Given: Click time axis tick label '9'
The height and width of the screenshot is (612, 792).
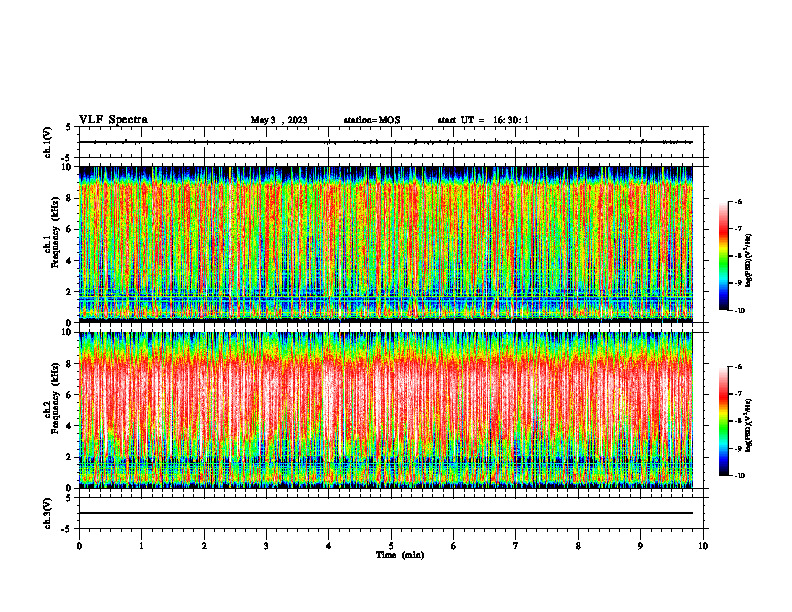Looking at the screenshot, I should [640, 546].
